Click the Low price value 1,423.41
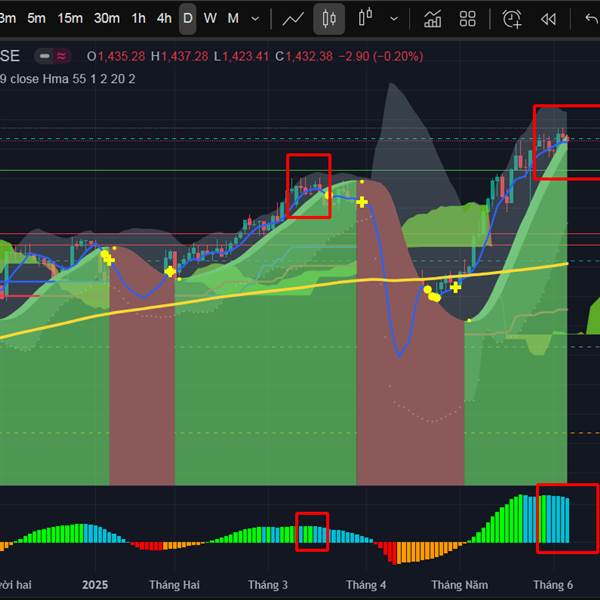Viewport: 600px width, 600px height. pyautogui.click(x=246, y=57)
